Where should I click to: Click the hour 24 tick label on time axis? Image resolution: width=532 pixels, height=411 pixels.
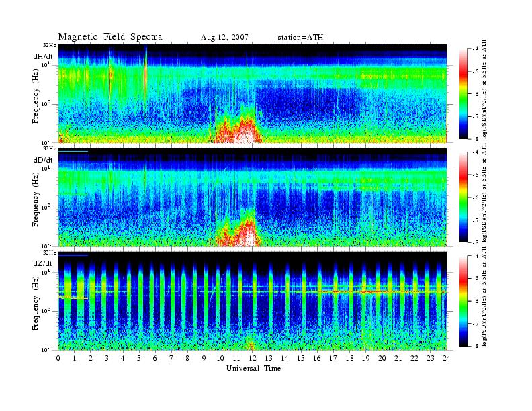point(447,358)
